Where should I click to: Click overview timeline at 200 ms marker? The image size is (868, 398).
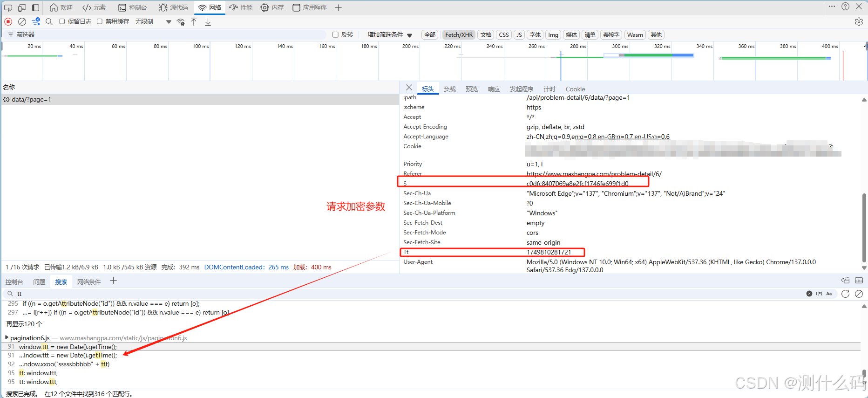point(410,46)
